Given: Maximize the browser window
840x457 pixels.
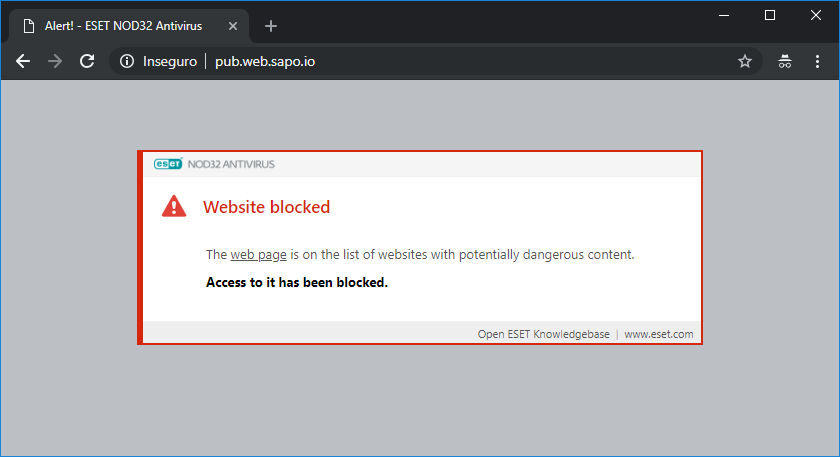Looking at the screenshot, I should point(770,15).
